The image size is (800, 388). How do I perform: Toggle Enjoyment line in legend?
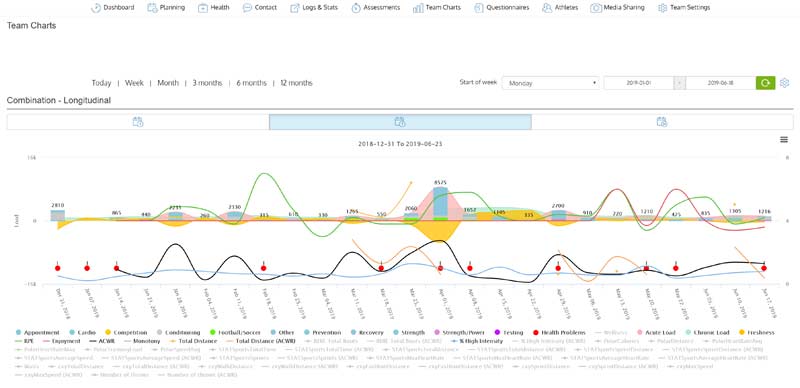(60, 341)
